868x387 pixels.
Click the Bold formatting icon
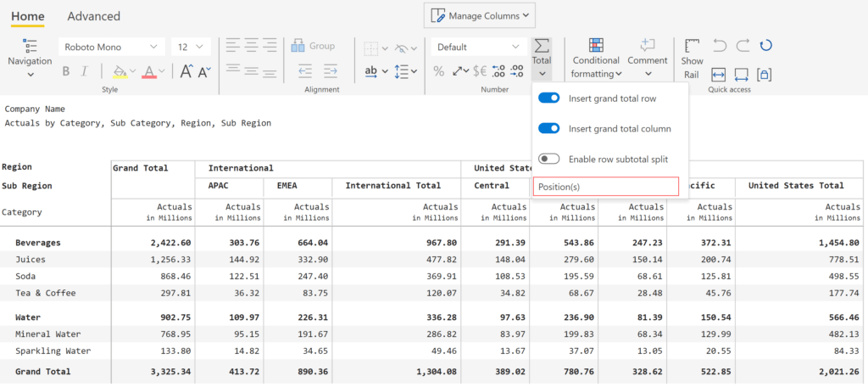(x=66, y=71)
